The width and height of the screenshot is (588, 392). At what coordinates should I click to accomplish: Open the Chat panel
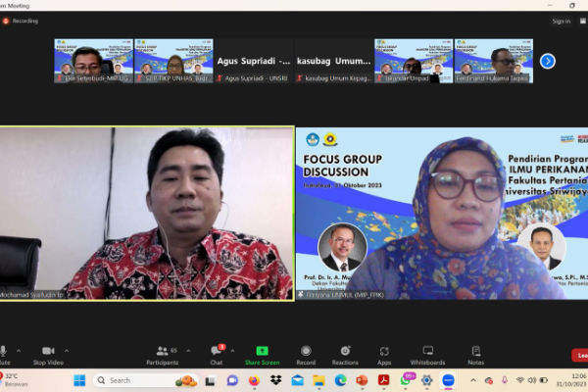click(217, 355)
